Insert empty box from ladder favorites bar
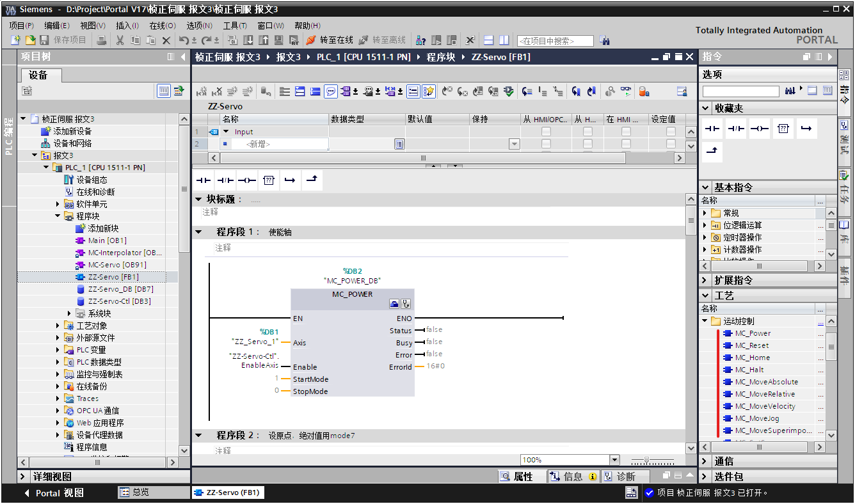 point(269,180)
